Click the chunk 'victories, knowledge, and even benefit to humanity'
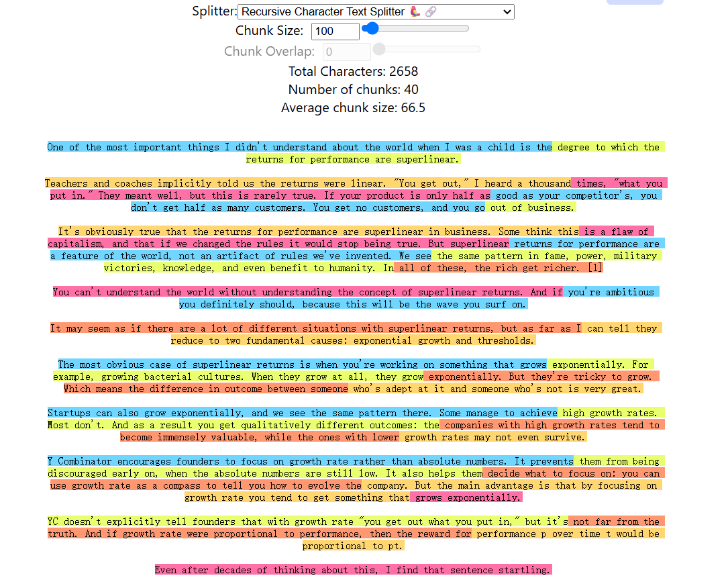The image size is (728, 584). point(249,268)
